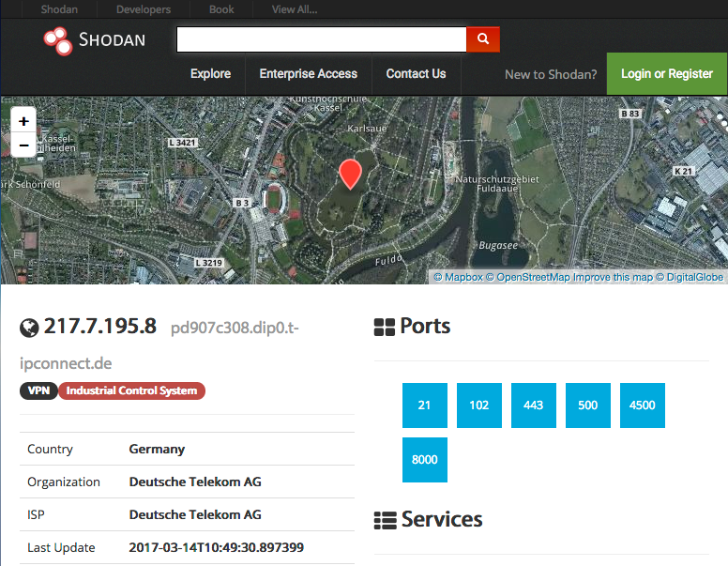Open the View All... menu
This screenshot has width=728, height=566.
click(295, 9)
